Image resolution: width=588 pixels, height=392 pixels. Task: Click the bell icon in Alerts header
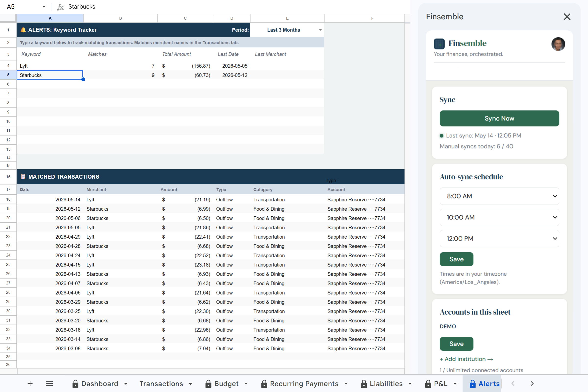click(23, 30)
